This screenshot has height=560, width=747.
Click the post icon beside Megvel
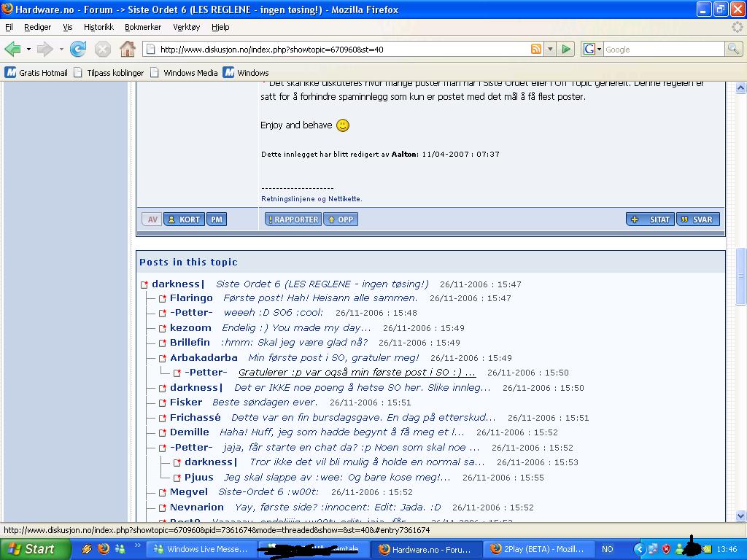pyautogui.click(x=163, y=492)
